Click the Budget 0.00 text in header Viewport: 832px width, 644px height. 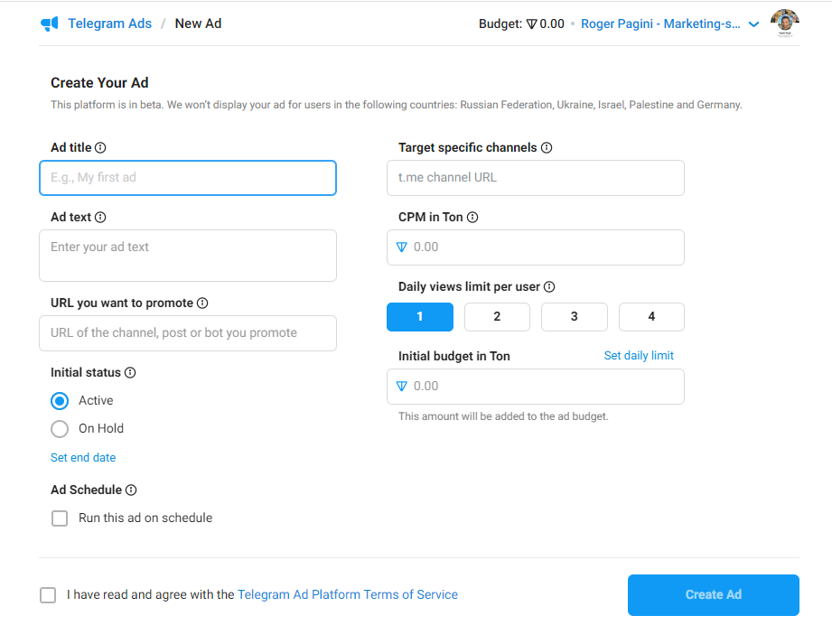521,23
